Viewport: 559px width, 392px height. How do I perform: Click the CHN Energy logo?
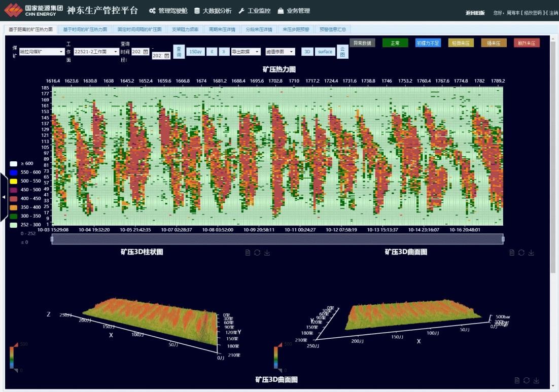(34, 10)
